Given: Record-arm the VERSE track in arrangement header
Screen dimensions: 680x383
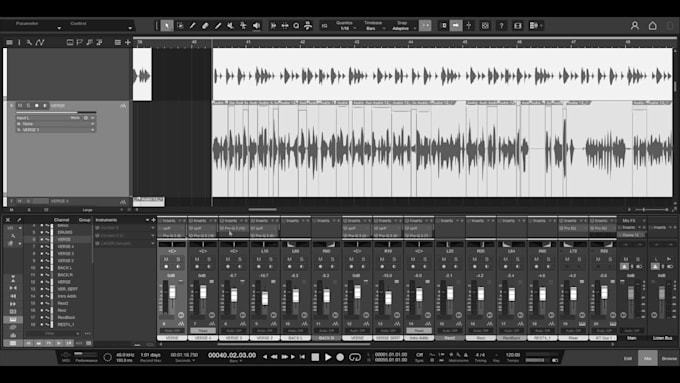Looking at the screenshot, I should (37, 105).
